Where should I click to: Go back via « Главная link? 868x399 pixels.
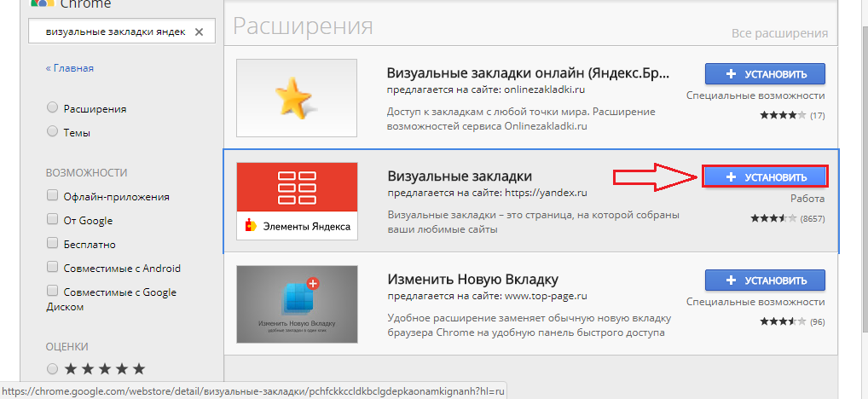[x=70, y=68]
